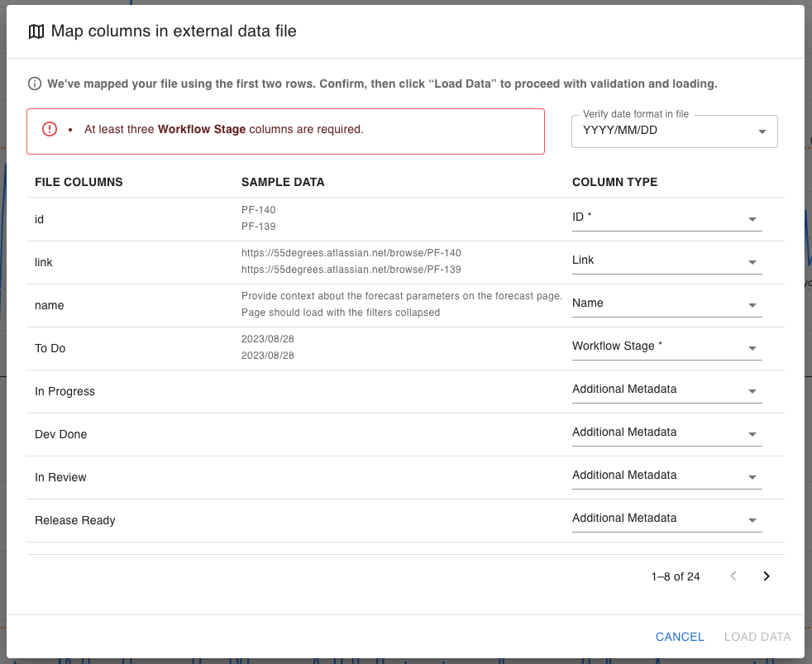
Task: Open Release Ready column type selector
Action: pos(666,518)
